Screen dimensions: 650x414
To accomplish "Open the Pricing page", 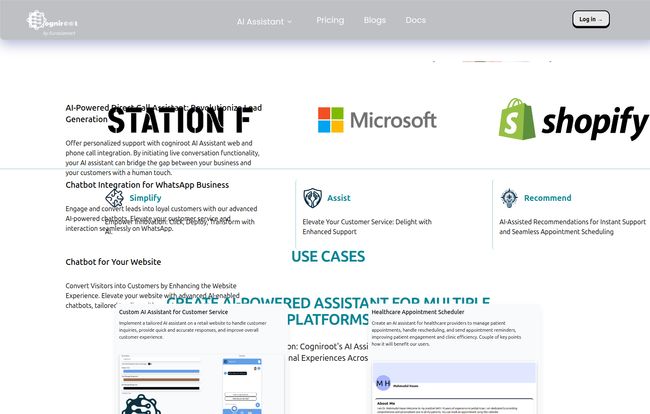I will coord(330,20).
